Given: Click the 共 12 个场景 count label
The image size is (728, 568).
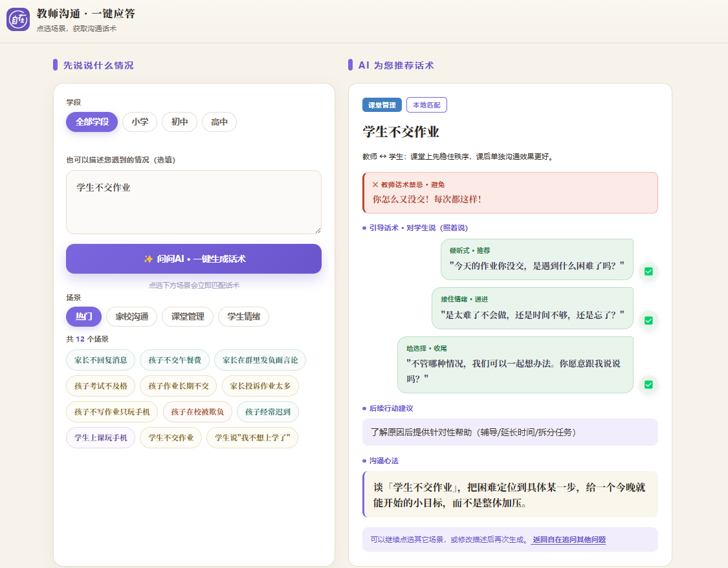Looking at the screenshot, I should 87,339.
